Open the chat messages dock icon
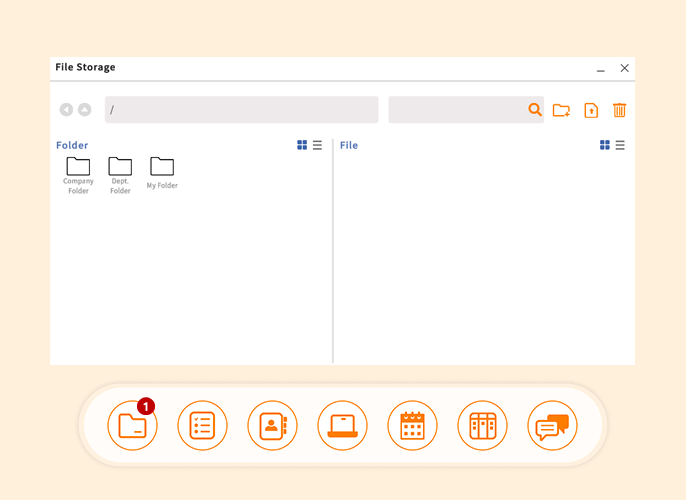Screen dimensions: 686x500 pos(552,425)
